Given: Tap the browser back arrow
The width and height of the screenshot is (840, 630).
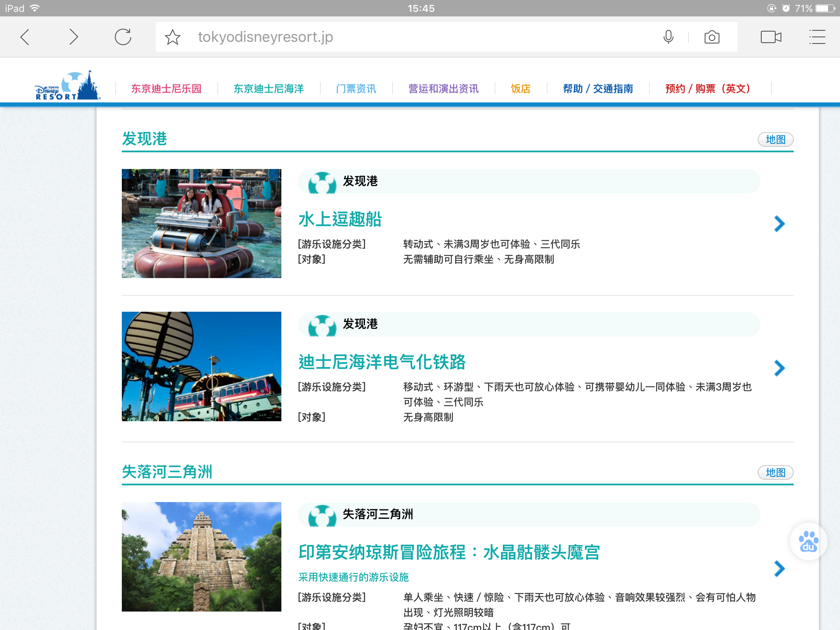Looking at the screenshot, I should click(x=25, y=37).
